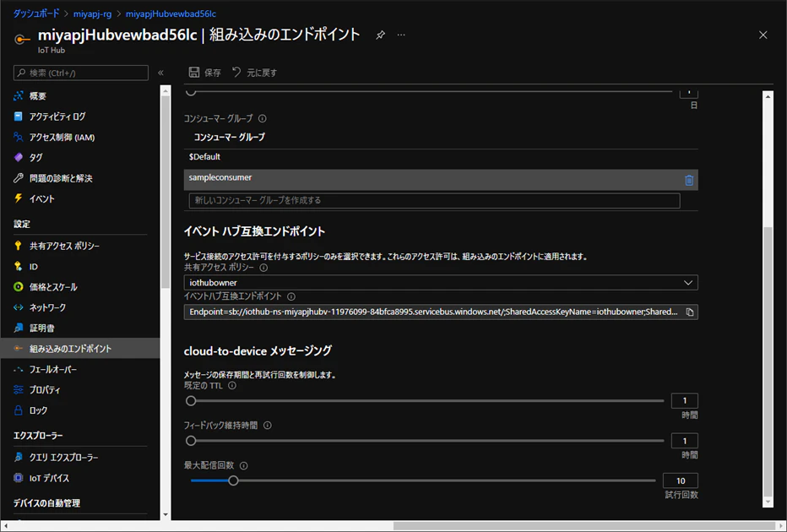
Task: Click info icon next to 既定の TTL
Action: [x=232, y=385]
